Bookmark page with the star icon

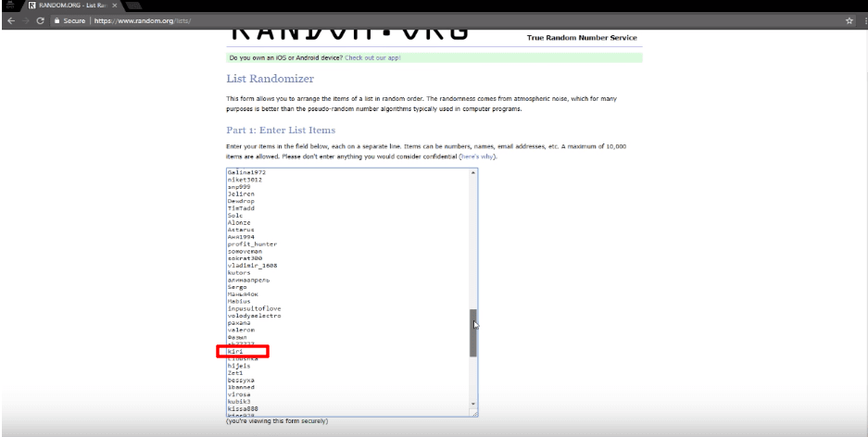point(849,20)
